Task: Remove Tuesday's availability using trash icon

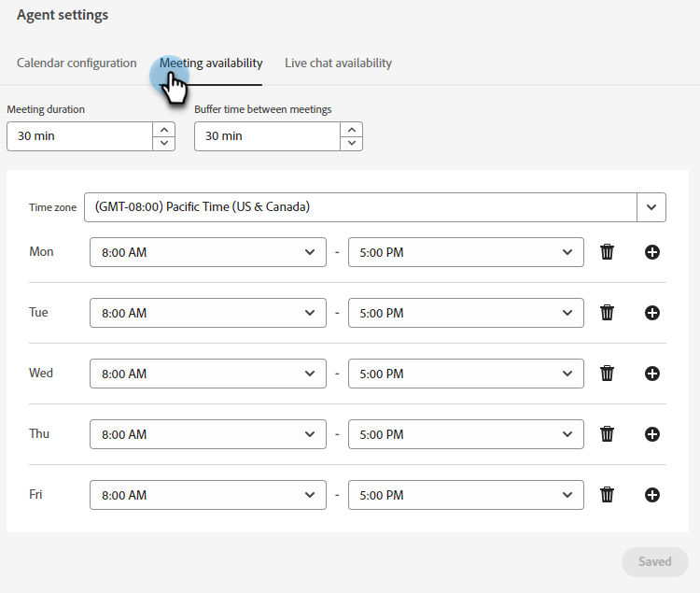Action: point(607,313)
